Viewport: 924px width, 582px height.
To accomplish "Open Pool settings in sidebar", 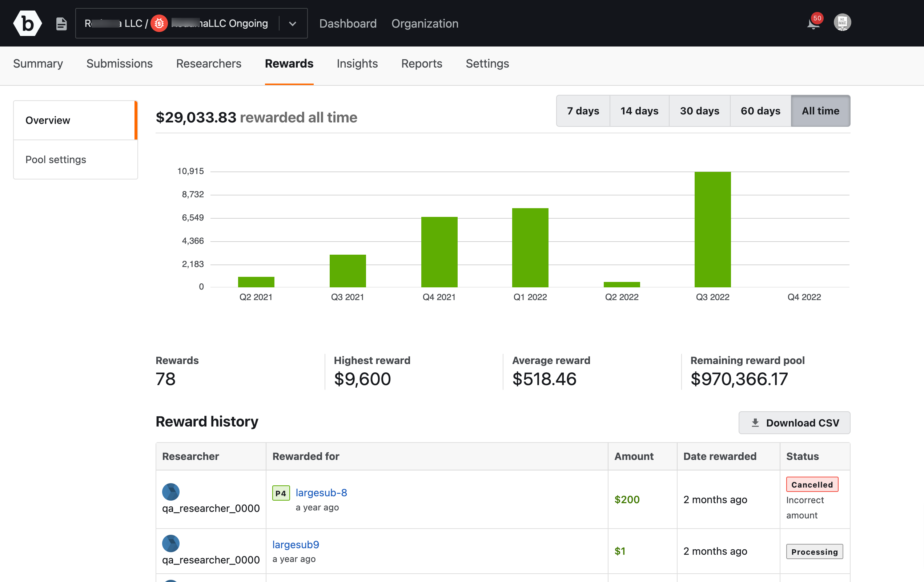I will [56, 159].
